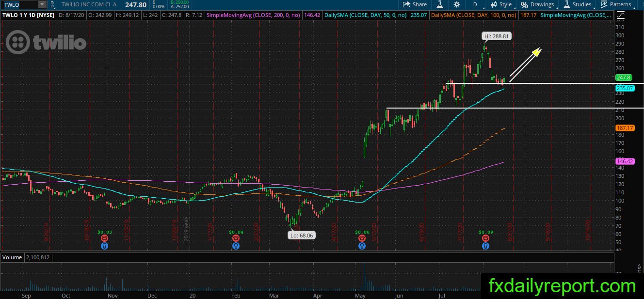This screenshot has height=299, width=644.
Task: Click the $0.06 earnings value
Action: click(x=362, y=233)
